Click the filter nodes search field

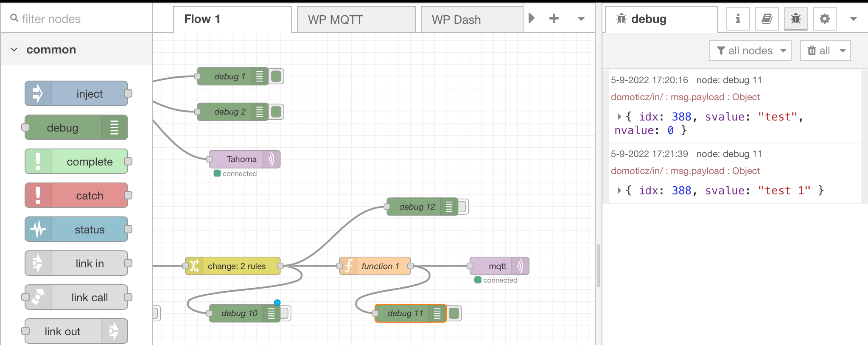[81, 19]
